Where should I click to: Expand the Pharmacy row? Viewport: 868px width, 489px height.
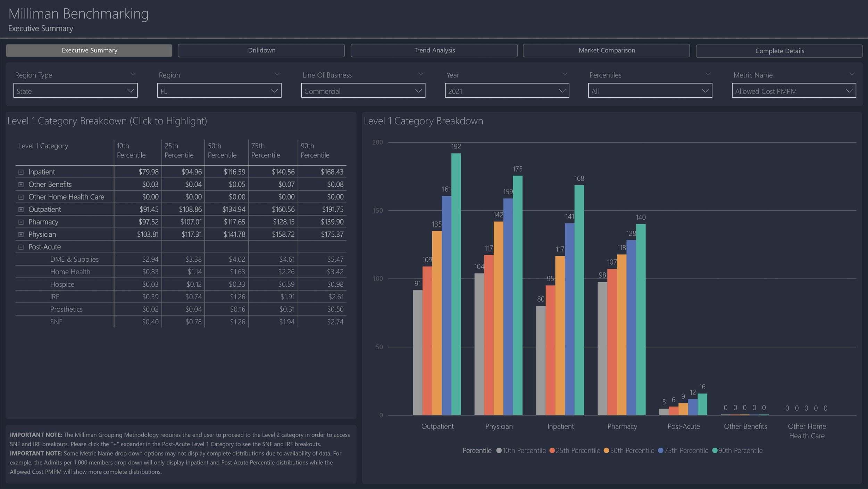pyautogui.click(x=21, y=222)
